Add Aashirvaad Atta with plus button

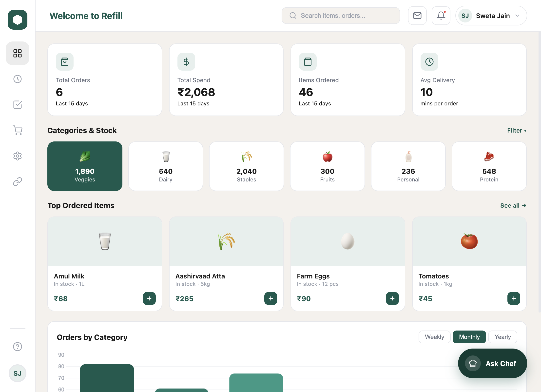click(x=271, y=298)
